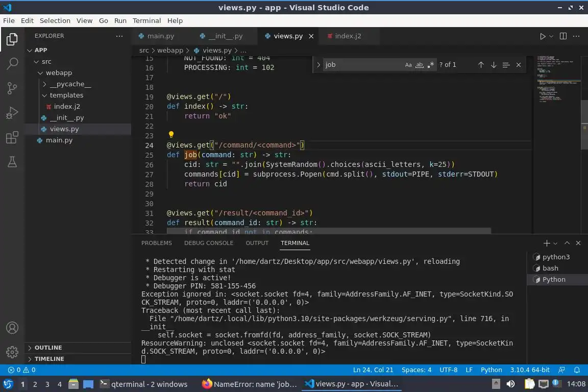Screen dimensions: 588x392
Task: Open Run Python File options dropdown
Action: click(551, 36)
